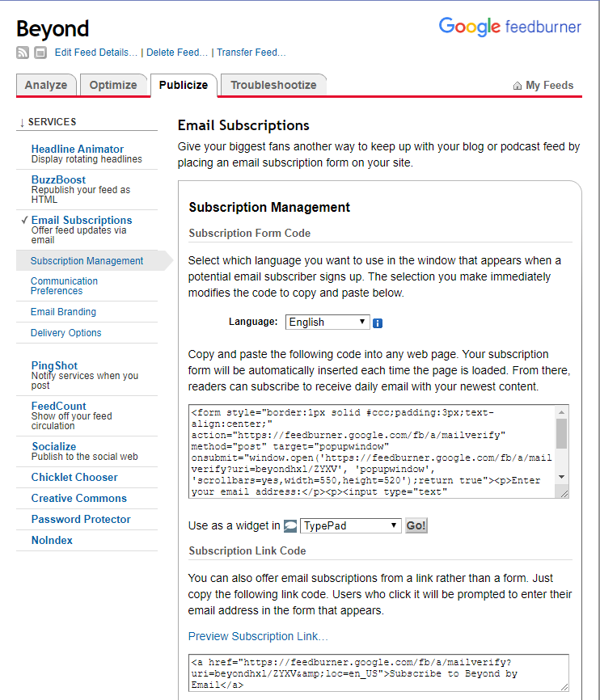This screenshot has width=600, height=700.
Task: Click the home icon next to My Feeds
Action: [x=518, y=86]
